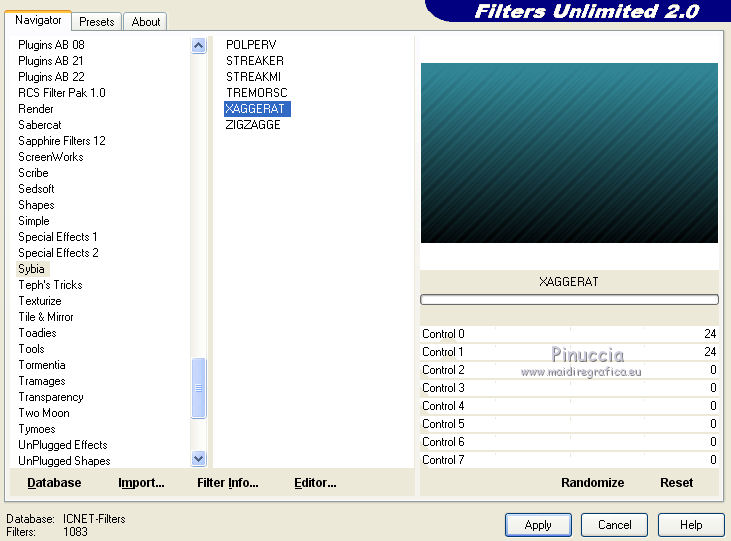Adjust the Control 0 slider

pos(569,334)
